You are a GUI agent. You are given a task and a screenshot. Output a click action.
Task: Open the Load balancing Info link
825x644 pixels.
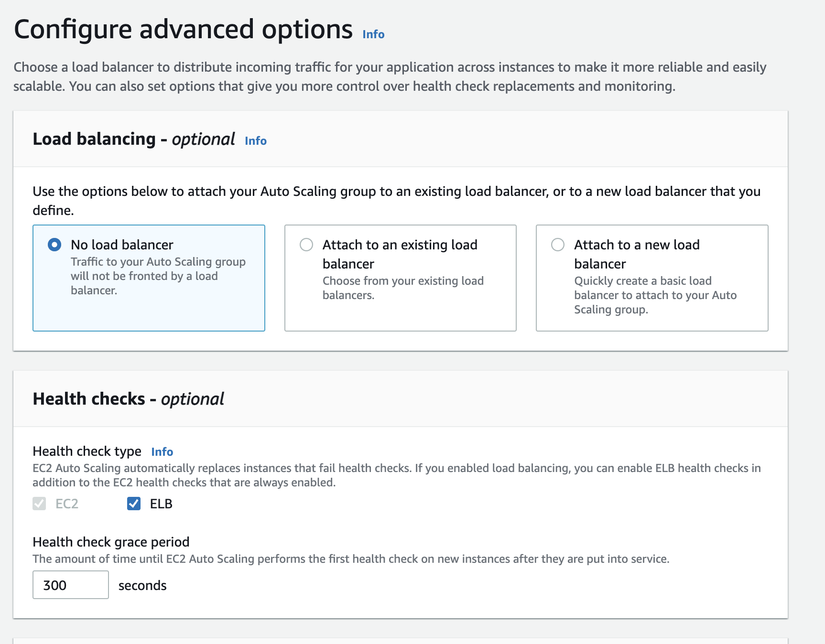(255, 141)
